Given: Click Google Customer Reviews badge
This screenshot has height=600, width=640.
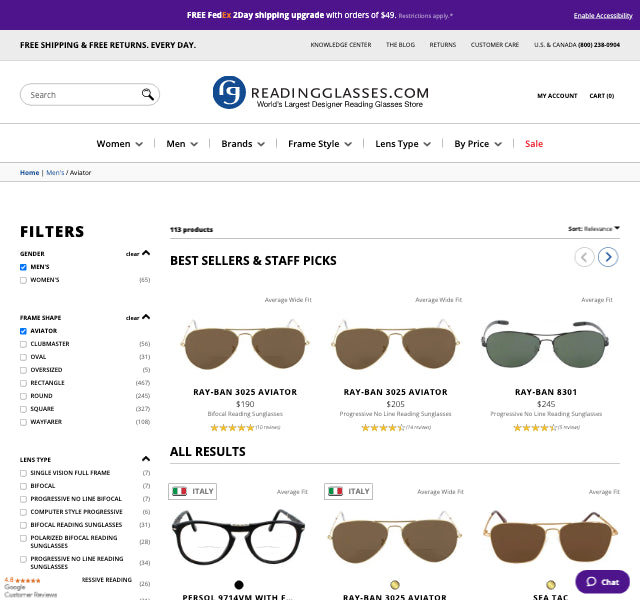Looking at the screenshot, I should tap(31, 587).
